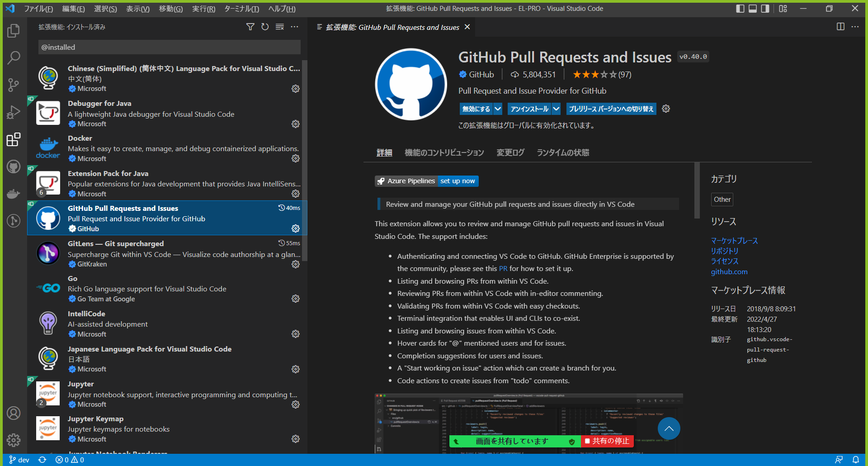Open the マーケットプレース resource link
The image size is (868, 466).
pos(734,241)
